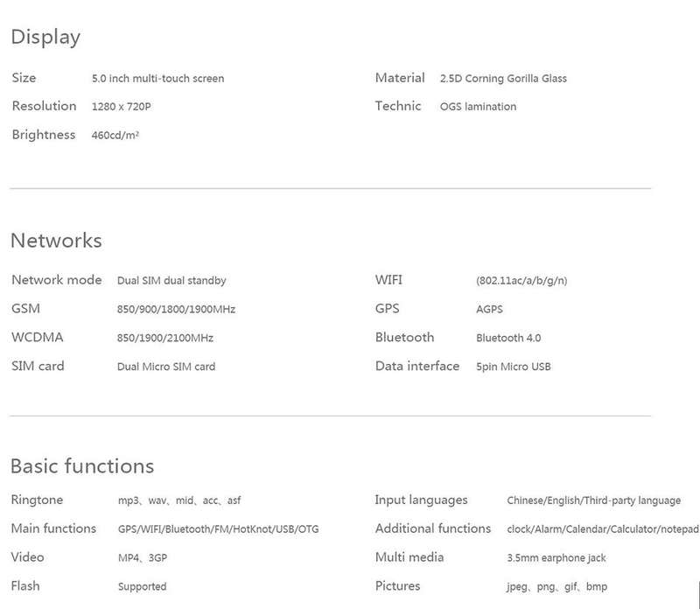Viewport: 700px width, 616px height.
Task: Click the GPS/WIFI/Bluetooth/FM main functions text
Action: coord(218,529)
